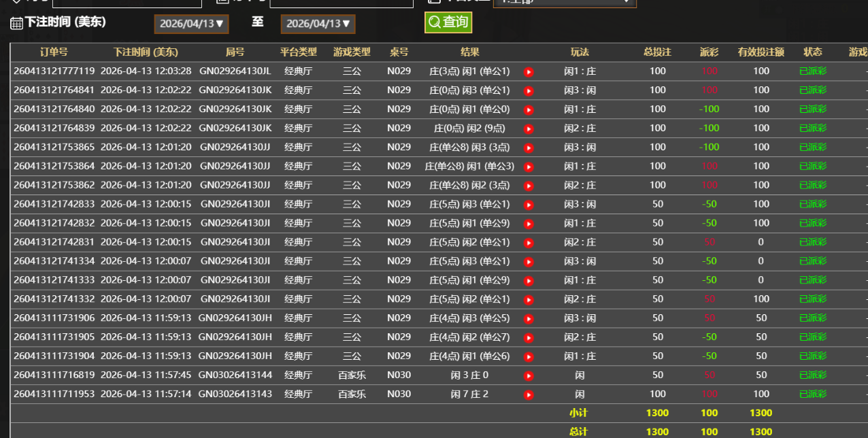The image size is (868, 438).
Task: Open the replay for order 260413111731906
Action: (529, 319)
